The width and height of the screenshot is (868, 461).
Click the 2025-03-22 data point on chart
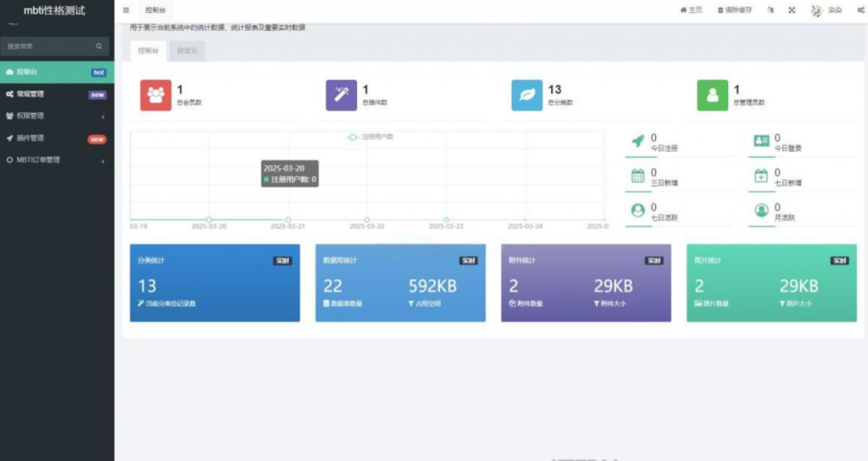click(x=367, y=219)
